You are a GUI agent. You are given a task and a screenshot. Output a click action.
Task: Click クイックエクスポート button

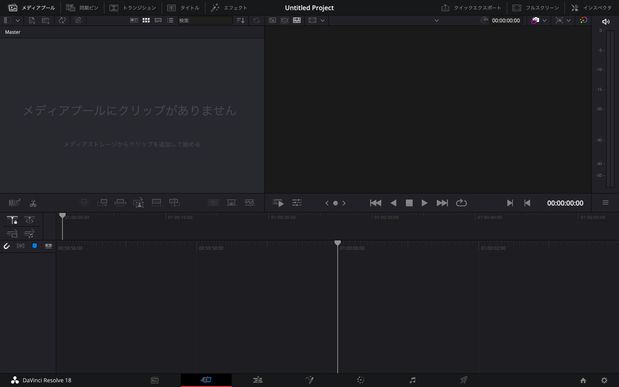coord(471,8)
